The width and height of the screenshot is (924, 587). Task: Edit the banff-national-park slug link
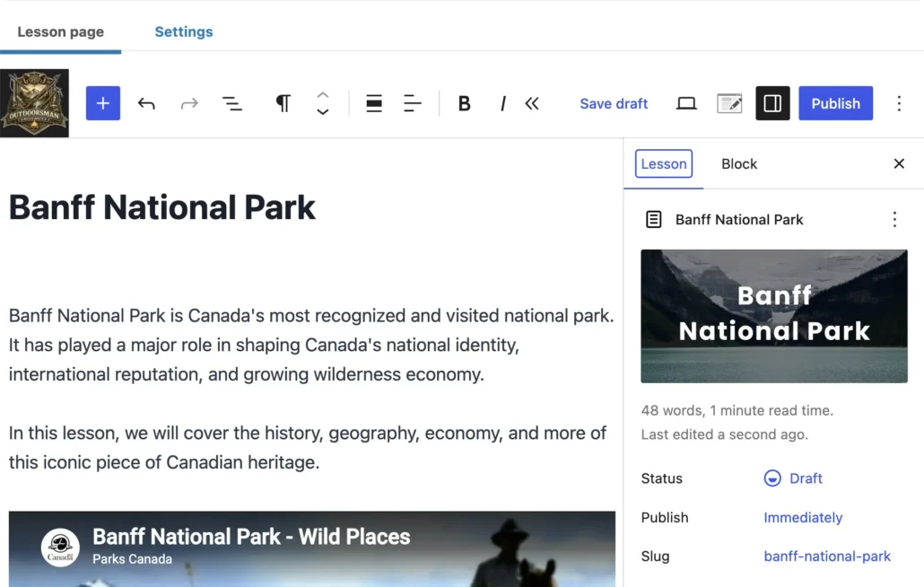(827, 556)
